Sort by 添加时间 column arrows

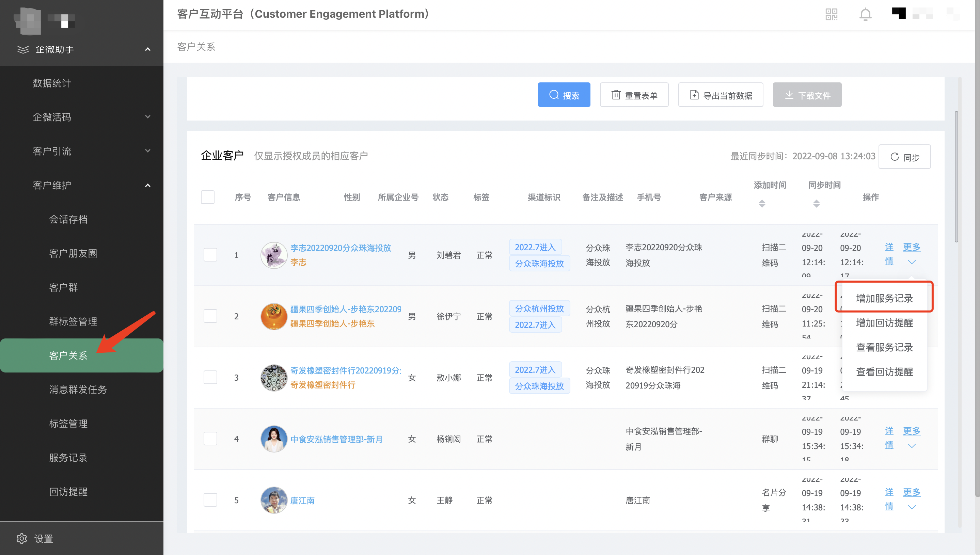coord(762,204)
